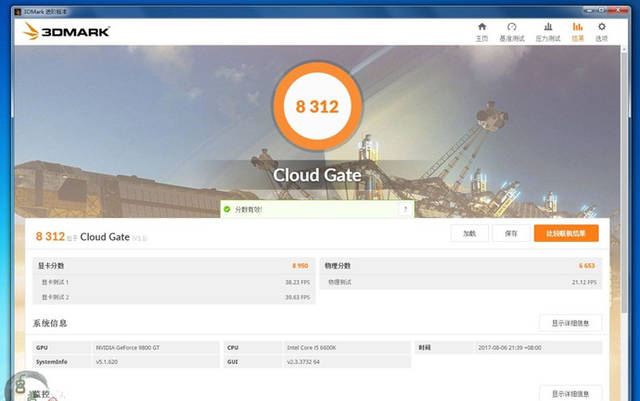The image size is (640, 401).
Task: Click the GPU label cell
Action: click(x=62, y=348)
